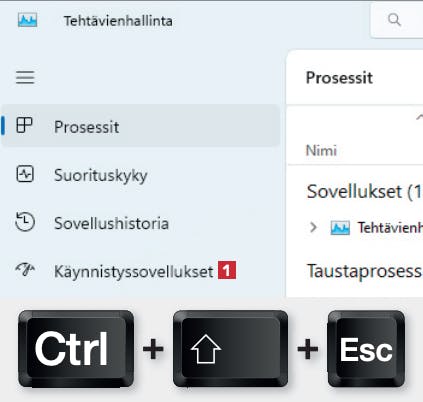Sort by the Nimi column header
This screenshot has width=423, height=402.
pyautogui.click(x=321, y=151)
